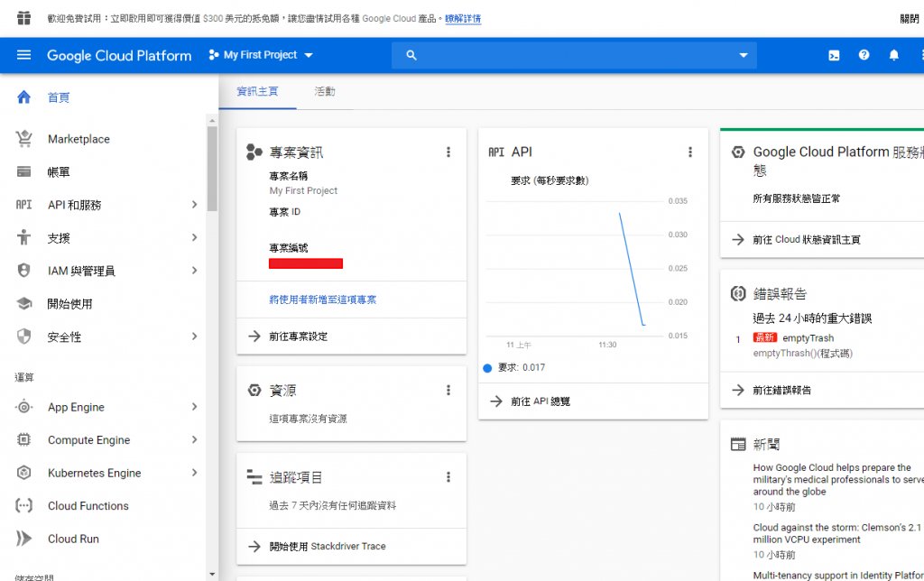
Task: Open the emptyTrash error entry
Action: pyautogui.click(x=808, y=338)
